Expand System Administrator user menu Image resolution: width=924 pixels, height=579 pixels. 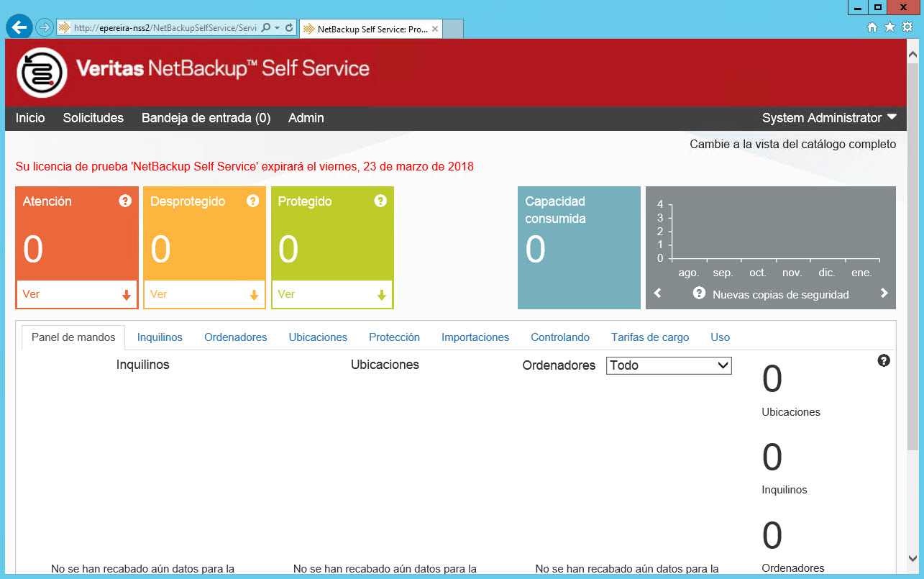pyautogui.click(x=830, y=118)
